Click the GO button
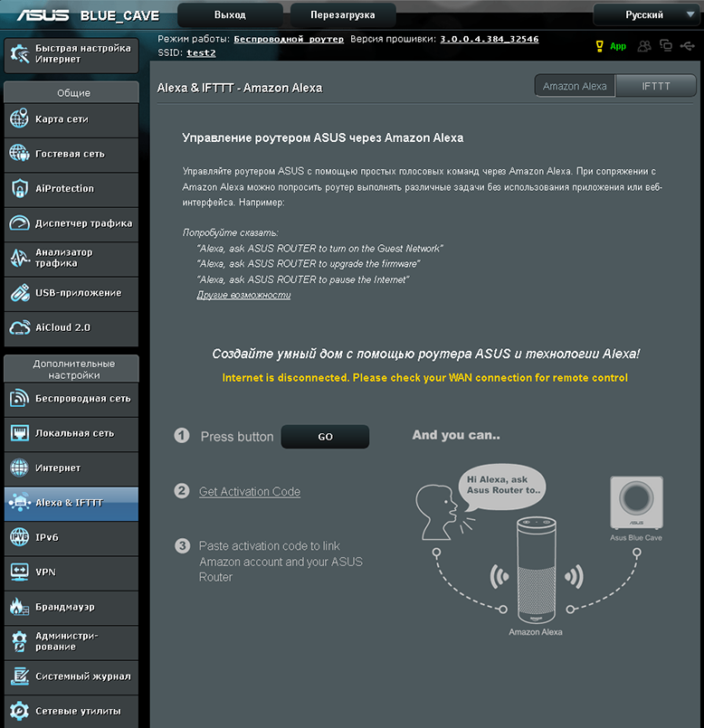The image size is (704, 728). tap(325, 437)
